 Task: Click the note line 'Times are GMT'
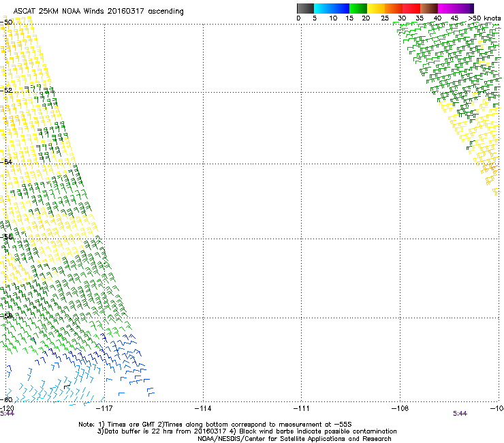131,425
